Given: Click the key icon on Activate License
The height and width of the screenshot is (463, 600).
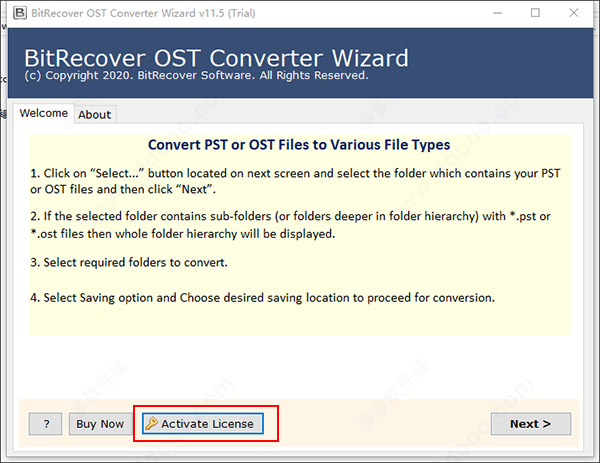Looking at the screenshot, I should click(x=152, y=424).
